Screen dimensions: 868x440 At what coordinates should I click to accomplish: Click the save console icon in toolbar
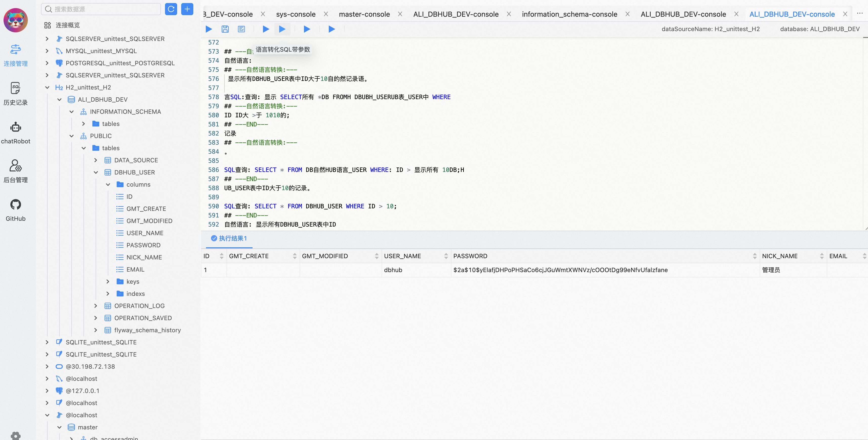pos(225,29)
